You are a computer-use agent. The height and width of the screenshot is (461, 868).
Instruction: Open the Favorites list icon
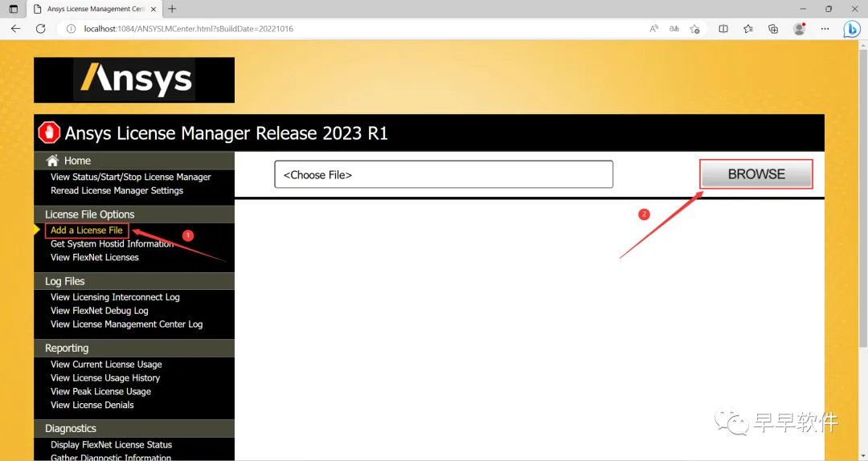(x=748, y=29)
